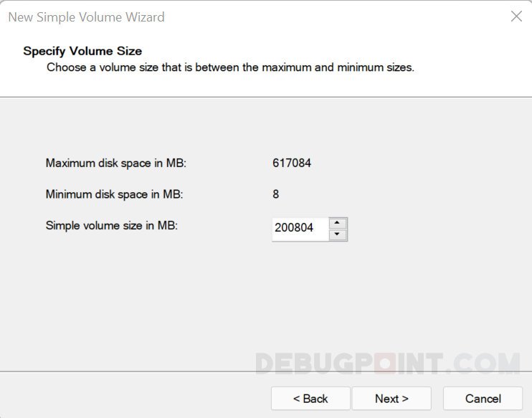Click the empty title bar area beside the title
The height and width of the screenshot is (418, 532).
click(323, 16)
